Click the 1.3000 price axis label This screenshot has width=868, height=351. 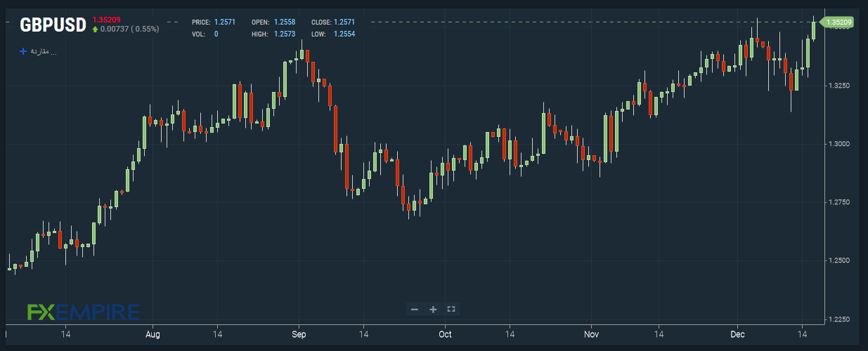[840, 144]
